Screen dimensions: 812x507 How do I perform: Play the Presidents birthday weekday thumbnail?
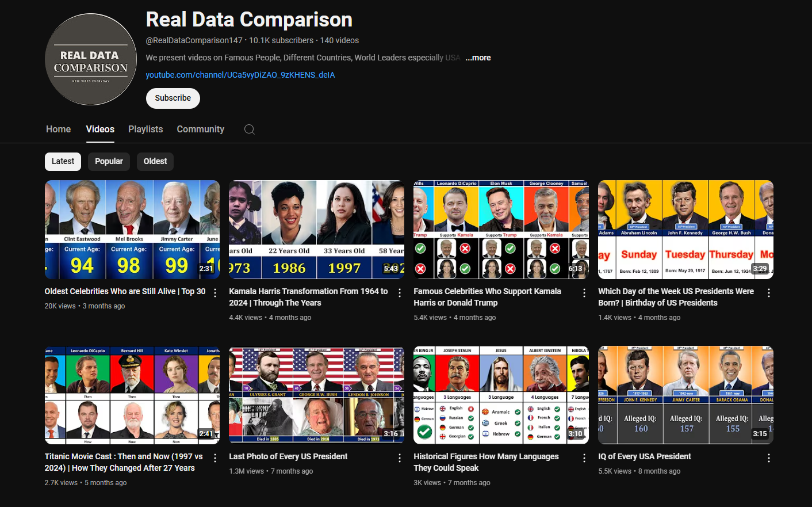click(x=685, y=230)
